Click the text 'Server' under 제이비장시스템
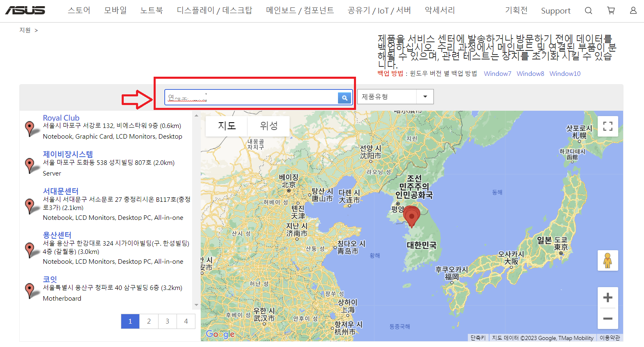Screen dimensions: 644x347 coord(52,173)
